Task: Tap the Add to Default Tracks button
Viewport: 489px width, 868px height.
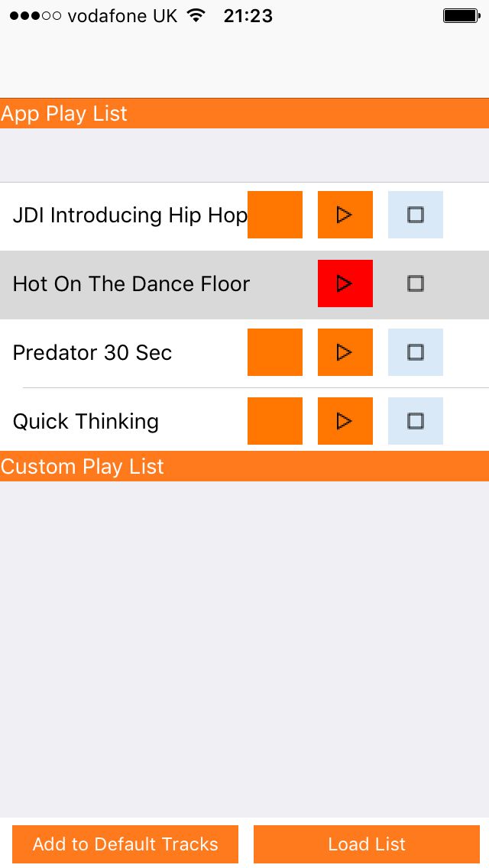Action: coord(125,844)
